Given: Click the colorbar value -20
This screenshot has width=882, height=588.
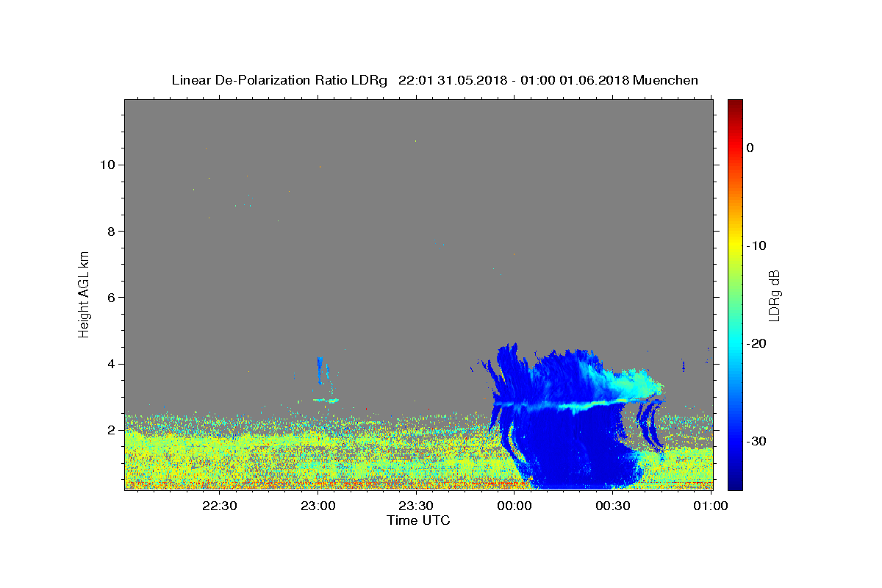Looking at the screenshot, I should pos(756,343).
